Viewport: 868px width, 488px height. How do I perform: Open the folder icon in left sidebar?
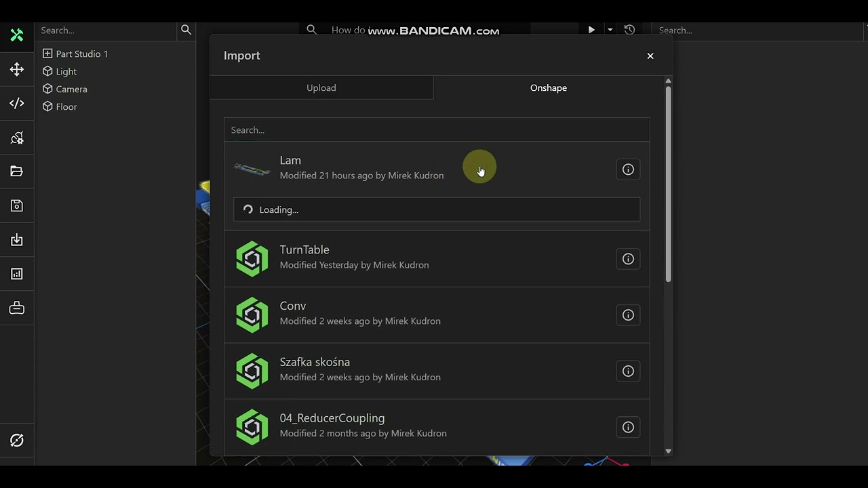point(17,171)
